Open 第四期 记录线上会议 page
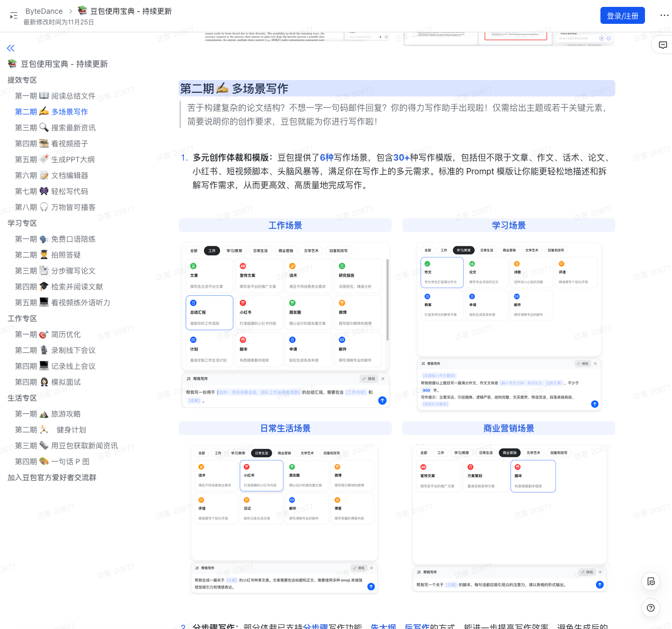The width and height of the screenshot is (672, 629). click(55, 366)
